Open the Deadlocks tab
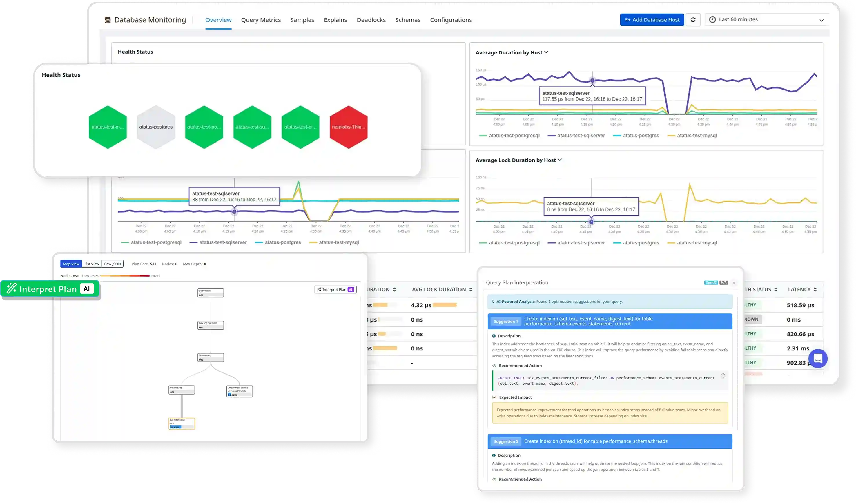Screen dimensions: 856x504 pos(371,20)
